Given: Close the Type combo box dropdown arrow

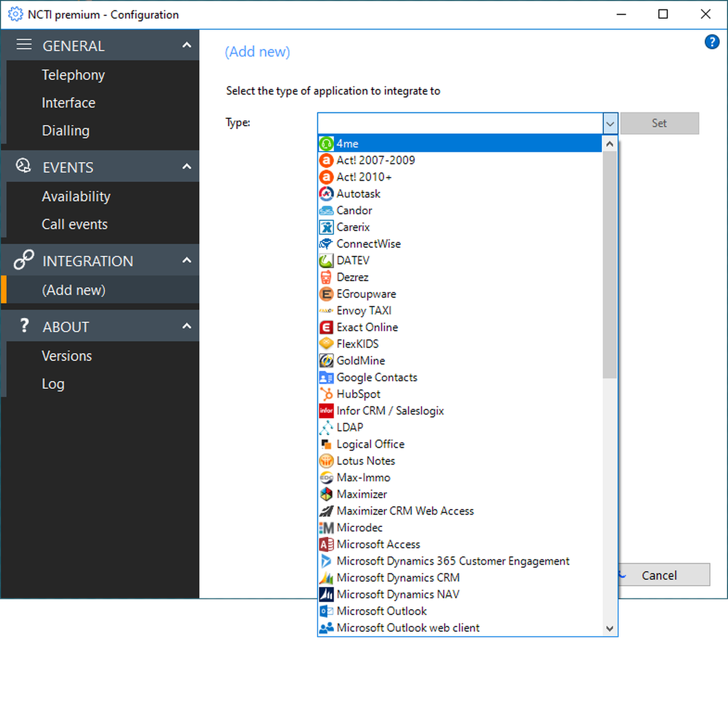Looking at the screenshot, I should [x=610, y=123].
